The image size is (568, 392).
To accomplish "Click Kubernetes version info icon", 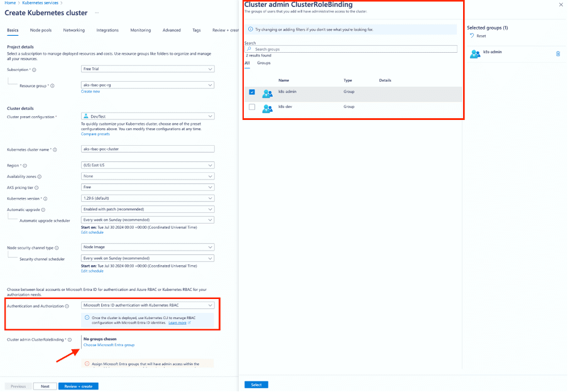I will [x=45, y=199].
